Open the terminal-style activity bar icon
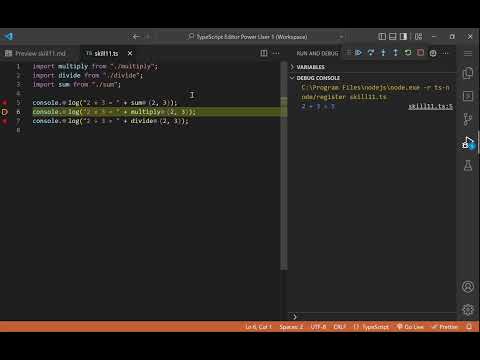Screen dimensions: 480x360 (468, 96)
